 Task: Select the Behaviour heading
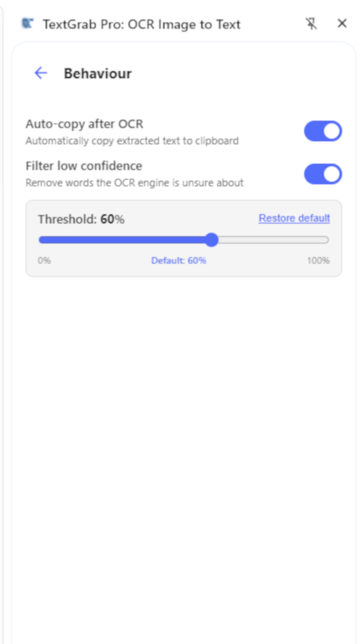[x=98, y=73]
